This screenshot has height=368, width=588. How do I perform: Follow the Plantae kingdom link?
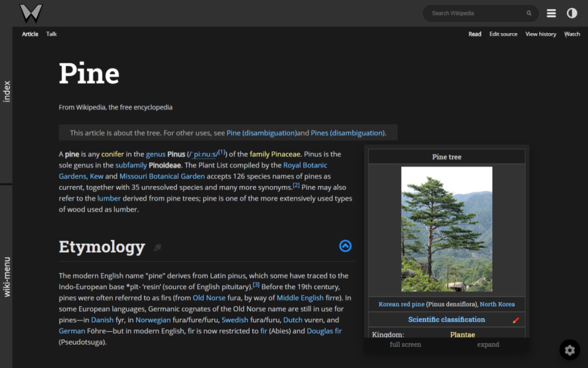point(463,334)
